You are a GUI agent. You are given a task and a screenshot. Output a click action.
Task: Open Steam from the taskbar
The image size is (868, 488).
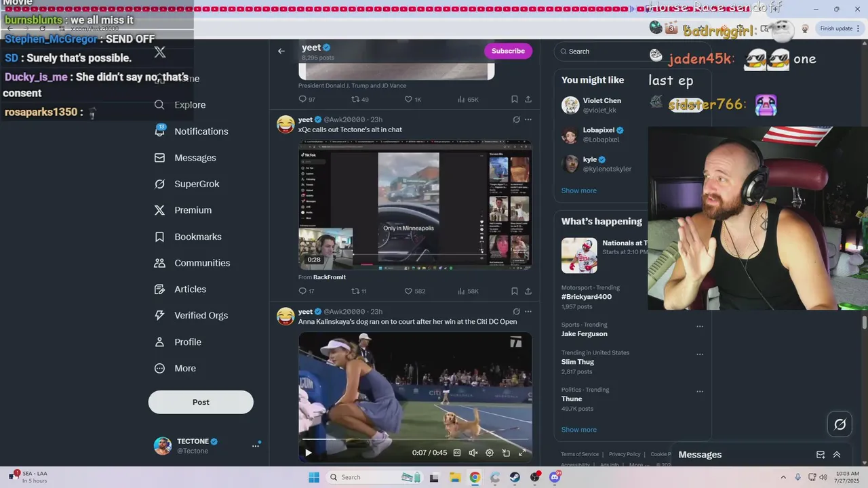515,477
